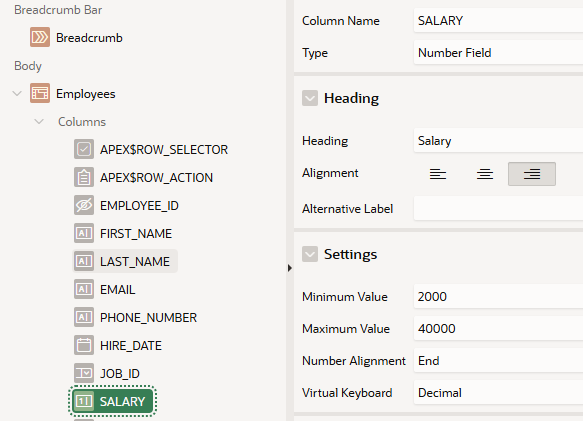Click the Alternative Label property label
The image size is (583, 421).
347,209
